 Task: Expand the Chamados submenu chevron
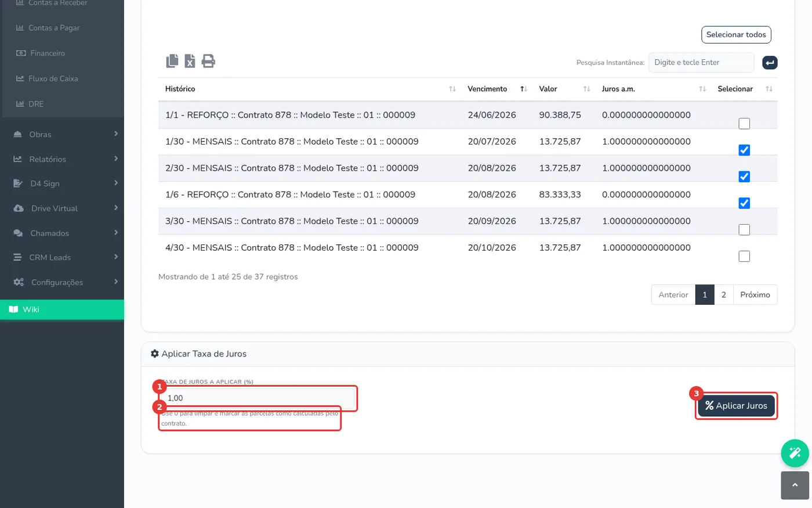116,233
